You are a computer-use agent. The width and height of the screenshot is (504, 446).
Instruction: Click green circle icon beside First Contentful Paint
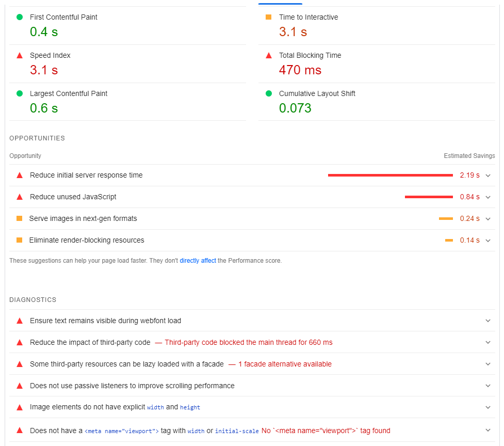20,17
